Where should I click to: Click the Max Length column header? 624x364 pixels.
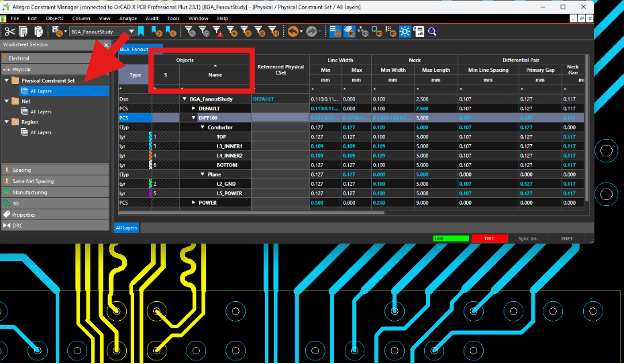click(x=436, y=70)
